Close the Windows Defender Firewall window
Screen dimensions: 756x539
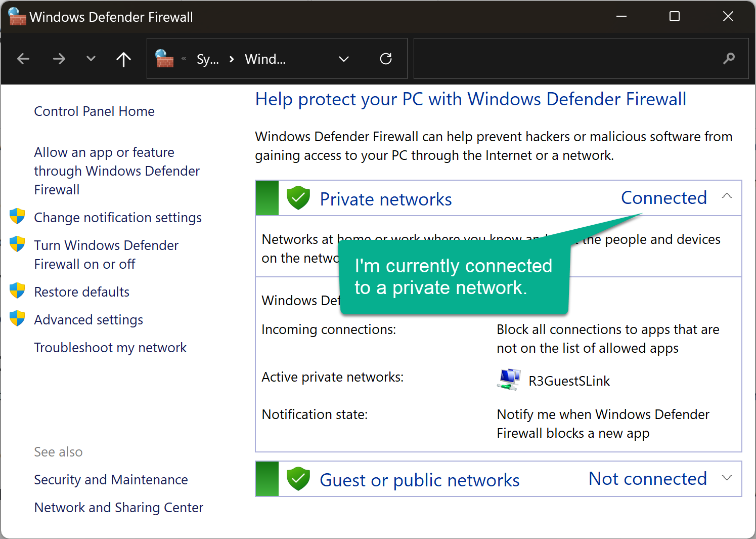tap(728, 17)
